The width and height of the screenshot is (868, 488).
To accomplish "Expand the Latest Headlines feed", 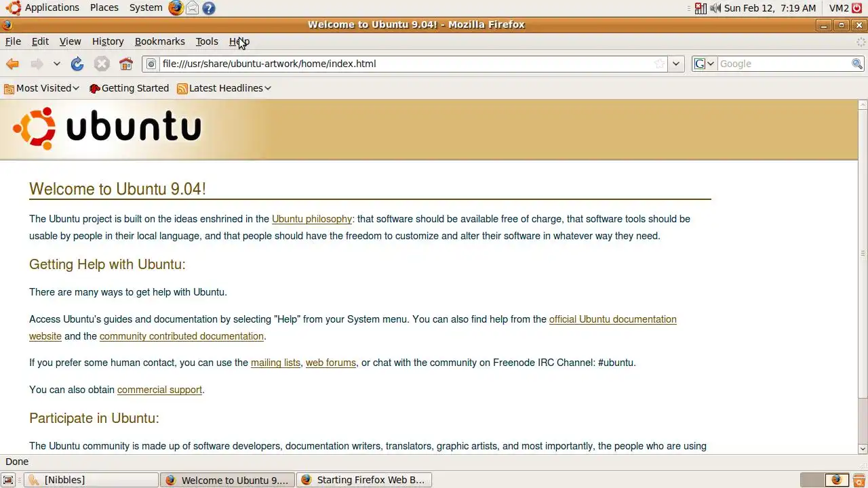I will 224,88.
